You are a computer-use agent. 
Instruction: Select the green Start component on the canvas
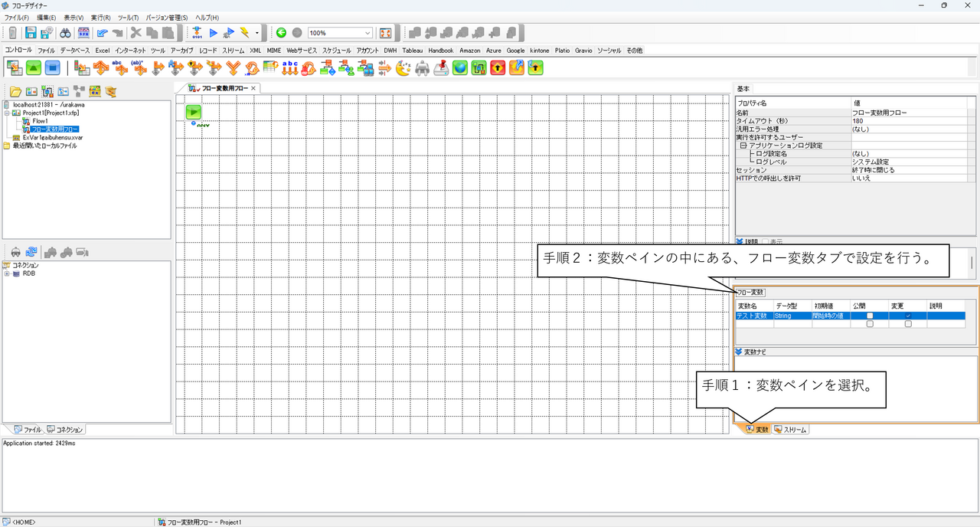pos(194,112)
